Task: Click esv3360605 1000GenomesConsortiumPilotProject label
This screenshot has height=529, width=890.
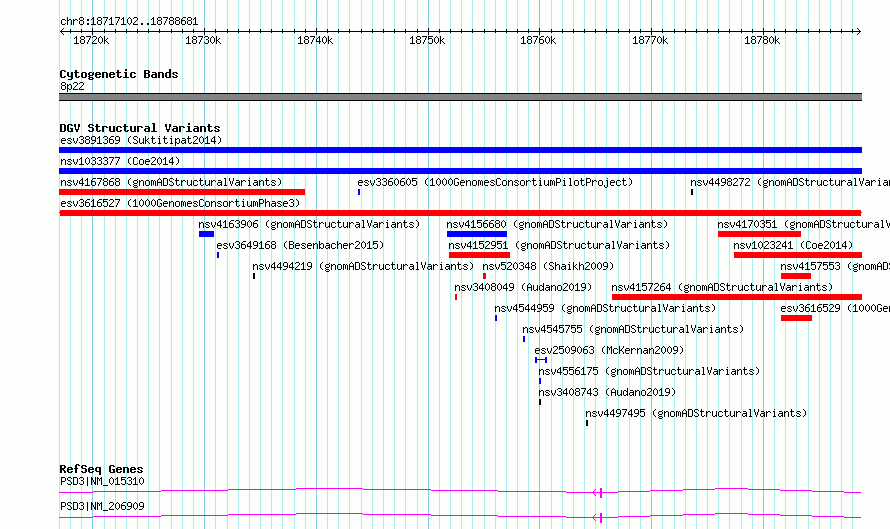Action: click(495, 182)
